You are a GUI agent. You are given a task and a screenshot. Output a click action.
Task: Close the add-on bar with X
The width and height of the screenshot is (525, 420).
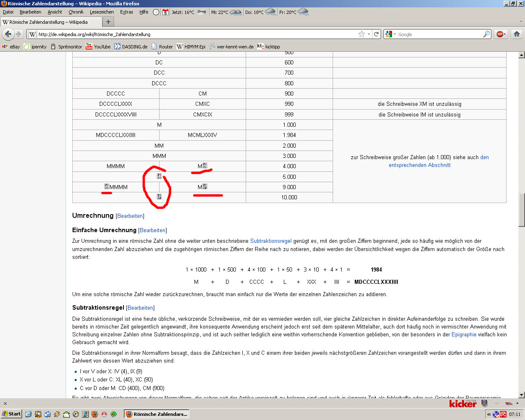[5, 404]
